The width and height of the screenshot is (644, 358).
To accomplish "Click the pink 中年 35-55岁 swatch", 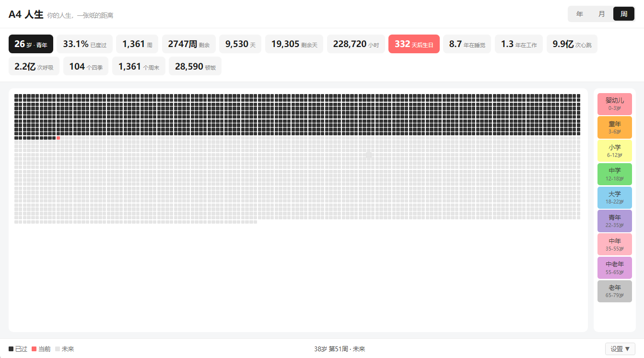I will (615, 244).
